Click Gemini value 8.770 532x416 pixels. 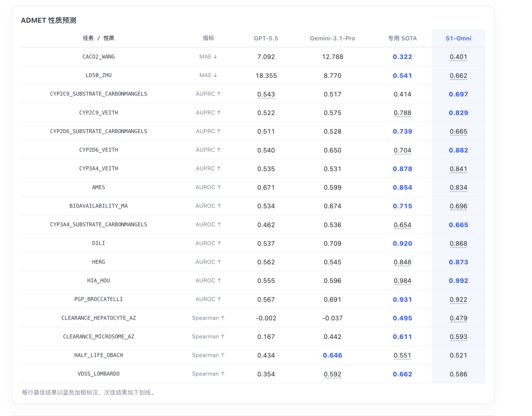tap(332, 76)
